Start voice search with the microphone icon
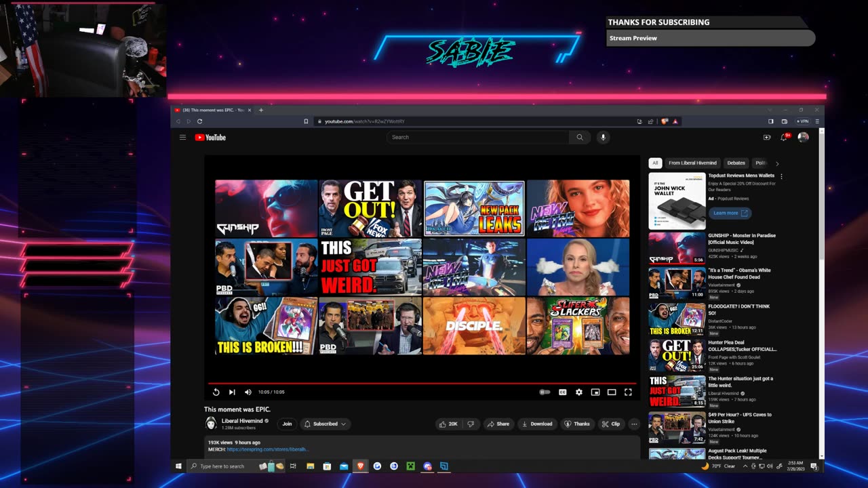Image resolution: width=868 pixels, height=488 pixels. click(603, 137)
